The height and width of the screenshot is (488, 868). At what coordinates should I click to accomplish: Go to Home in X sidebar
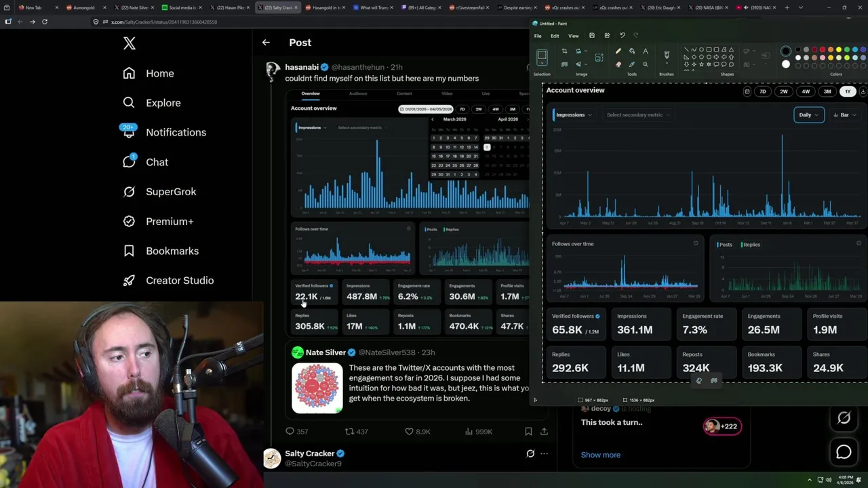click(x=149, y=73)
